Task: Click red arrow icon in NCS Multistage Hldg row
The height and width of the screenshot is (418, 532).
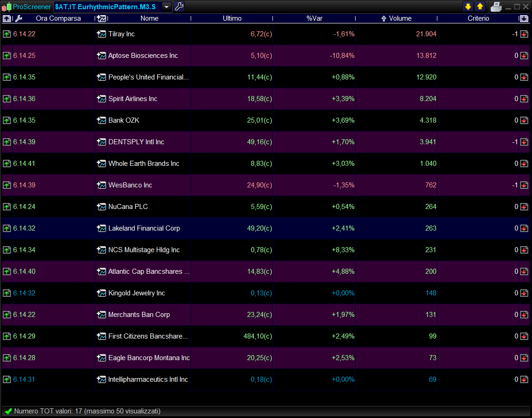Action: click(524, 250)
